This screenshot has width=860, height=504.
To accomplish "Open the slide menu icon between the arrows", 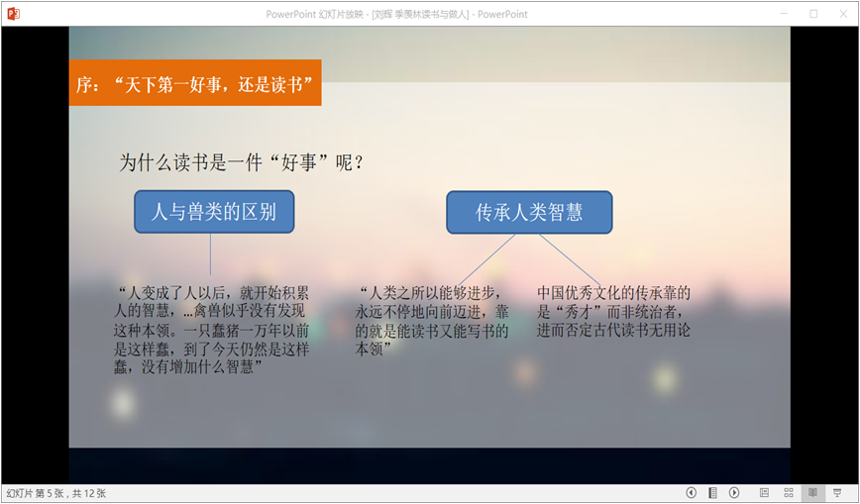I will coord(712,492).
